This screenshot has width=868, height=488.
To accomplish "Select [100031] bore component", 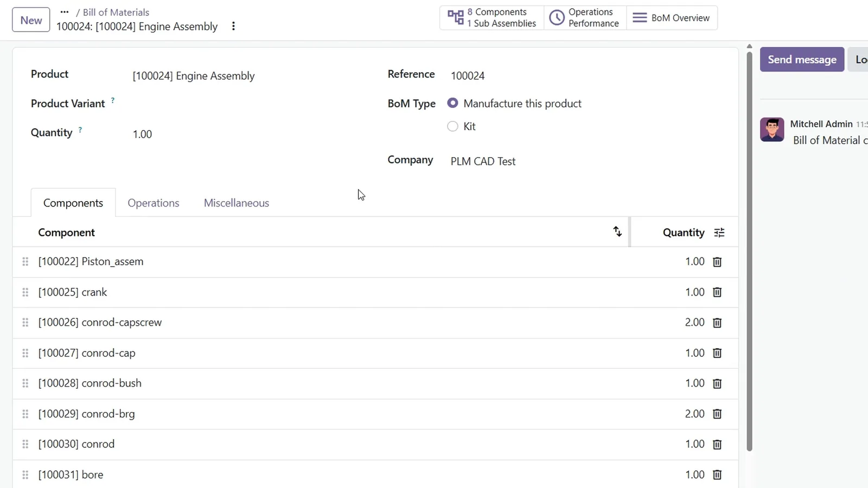I will click(x=71, y=474).
